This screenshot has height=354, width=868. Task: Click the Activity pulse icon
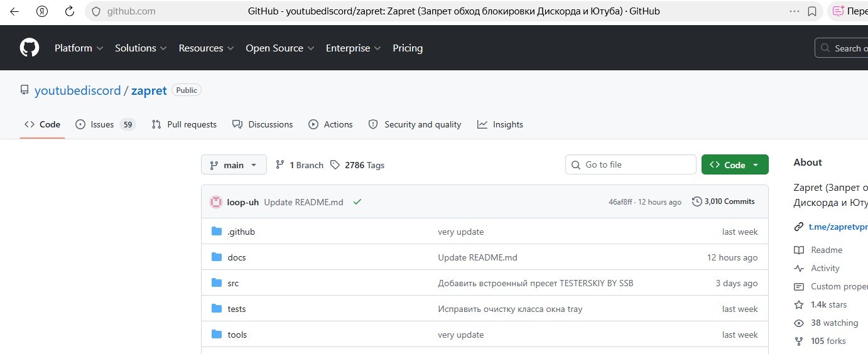pyautogui.click(x=799, y=268)
